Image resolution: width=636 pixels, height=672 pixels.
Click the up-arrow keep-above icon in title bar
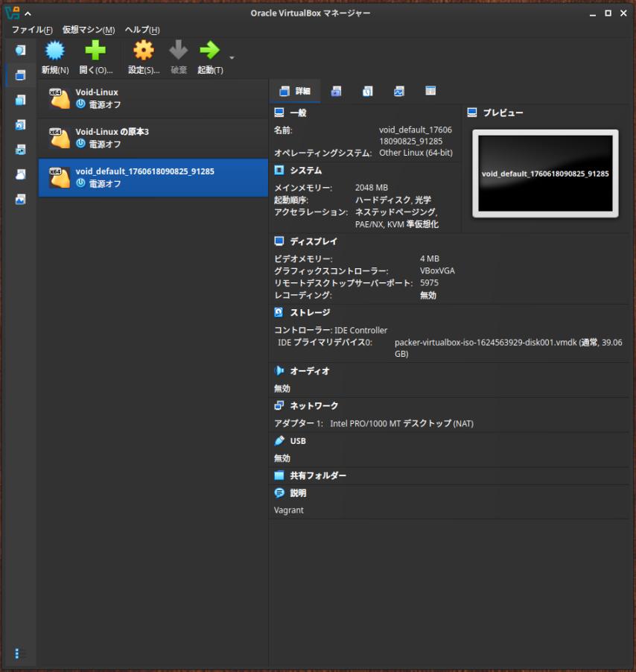[28, 13]
